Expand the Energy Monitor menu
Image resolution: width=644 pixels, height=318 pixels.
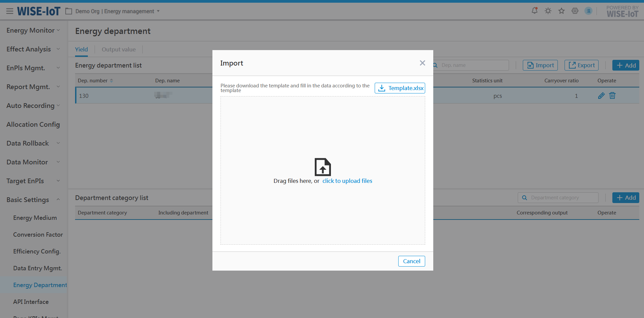pyautogui.click(x=33, y=30)
